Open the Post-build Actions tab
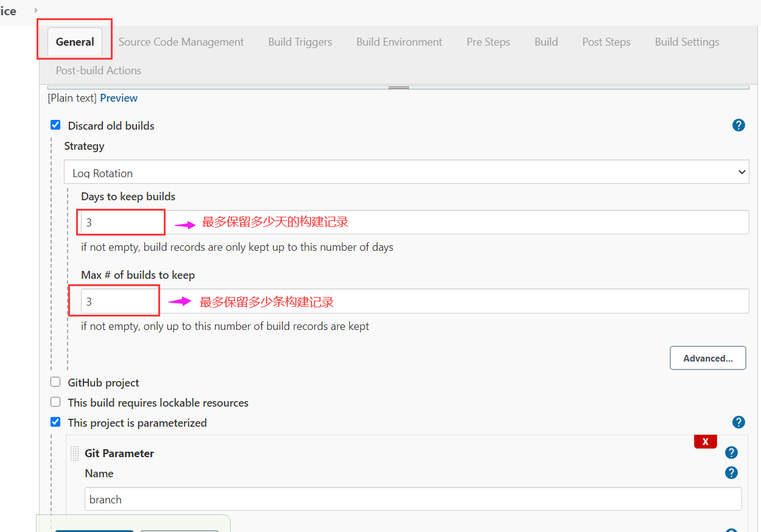This screenshot has height=532, width=761. (x=99, y=71)
